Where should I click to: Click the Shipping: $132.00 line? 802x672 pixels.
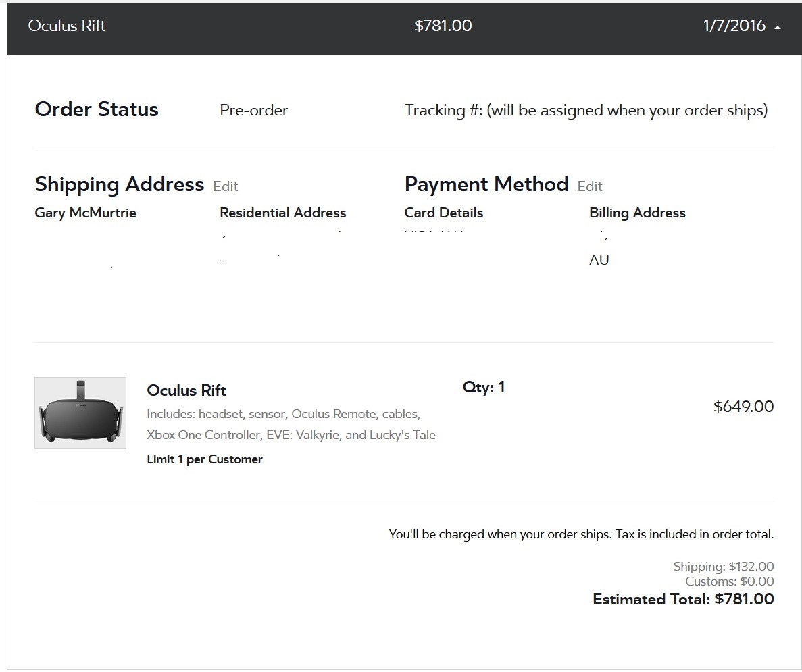pyautogui.click(x=723, y=567)
